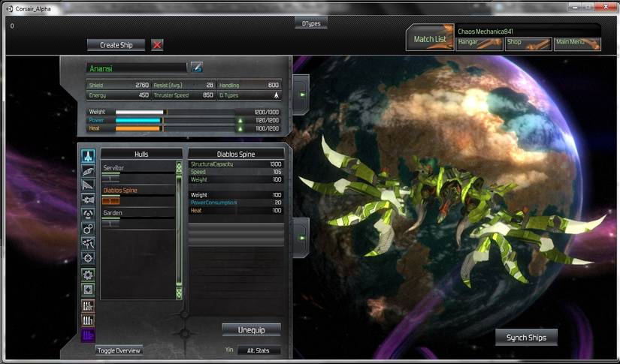Viewport: 620px width, 364px height.
Task: Click the Heat 100 detail row
Action: point(236,210)
